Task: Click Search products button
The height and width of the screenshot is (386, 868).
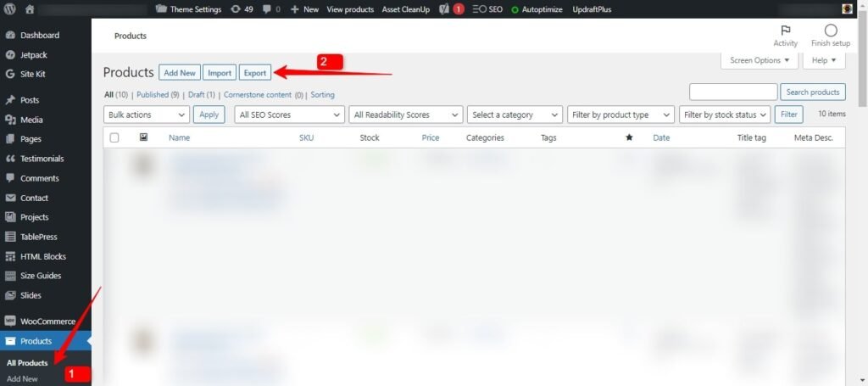Action: [x=813, y=92]
